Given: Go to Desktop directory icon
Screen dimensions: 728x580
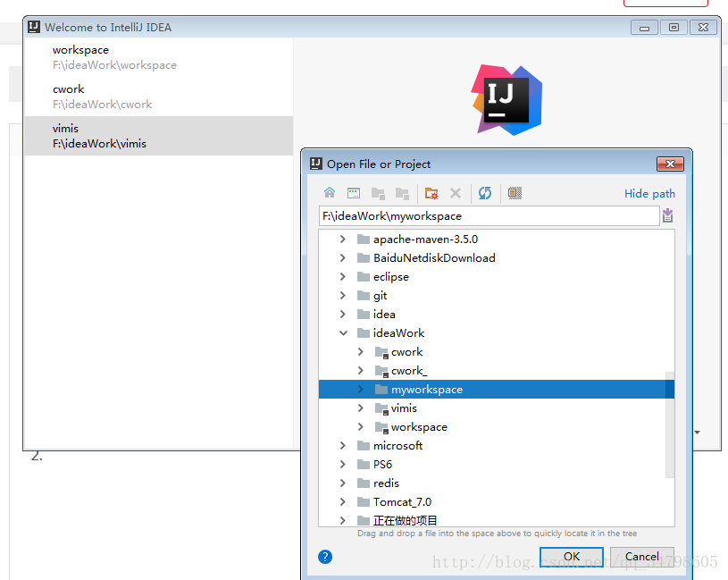Looking at the screenshot, I should click(354, 193).
